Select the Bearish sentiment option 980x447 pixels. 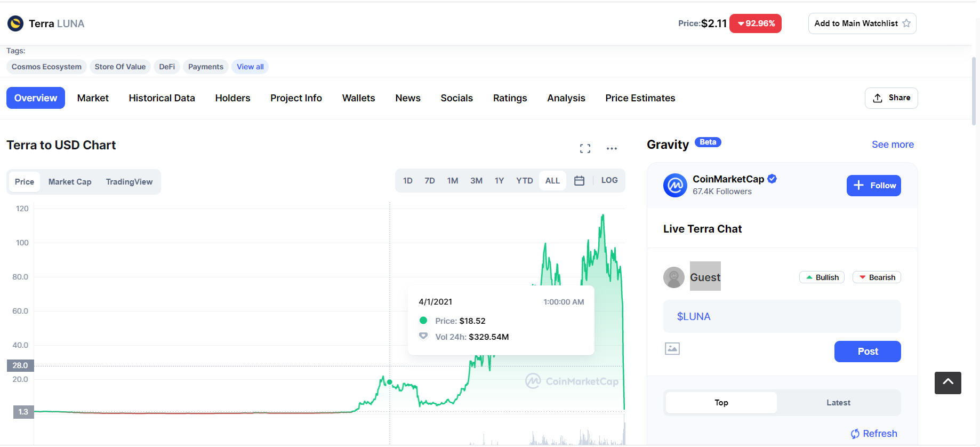click(x=877, y=277)
